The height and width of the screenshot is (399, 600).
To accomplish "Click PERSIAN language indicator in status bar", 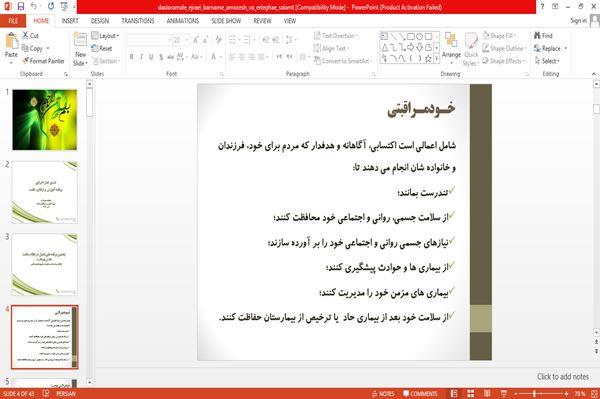I will [x=66, y=394].
